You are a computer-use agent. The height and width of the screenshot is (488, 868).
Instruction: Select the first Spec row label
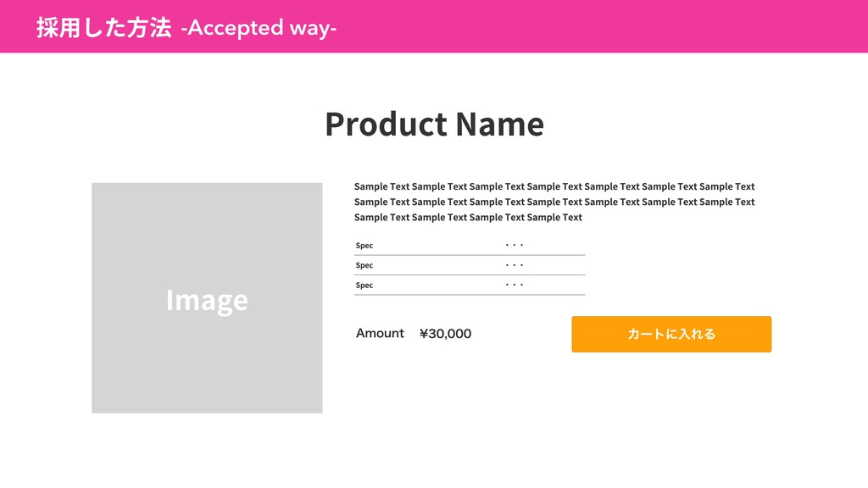[364, 246]
